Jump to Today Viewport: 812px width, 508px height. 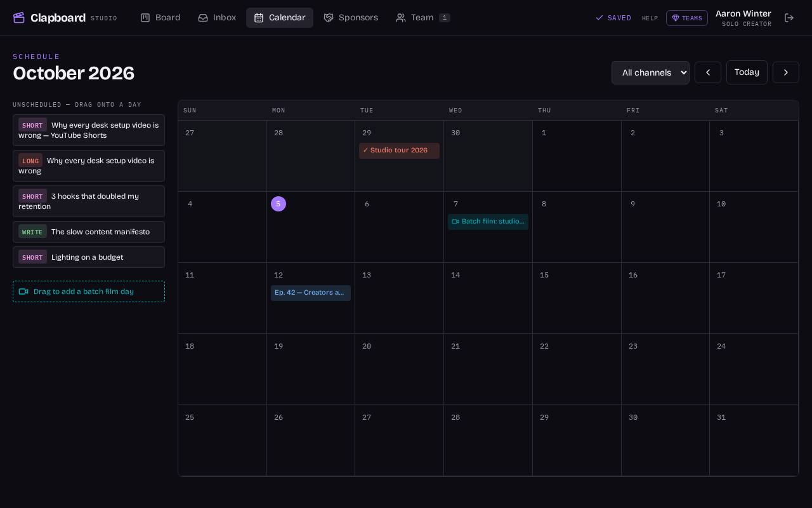pos(747,72)
